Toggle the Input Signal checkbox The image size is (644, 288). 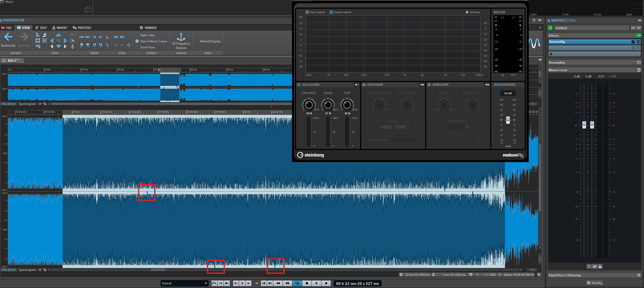point(307,12)
